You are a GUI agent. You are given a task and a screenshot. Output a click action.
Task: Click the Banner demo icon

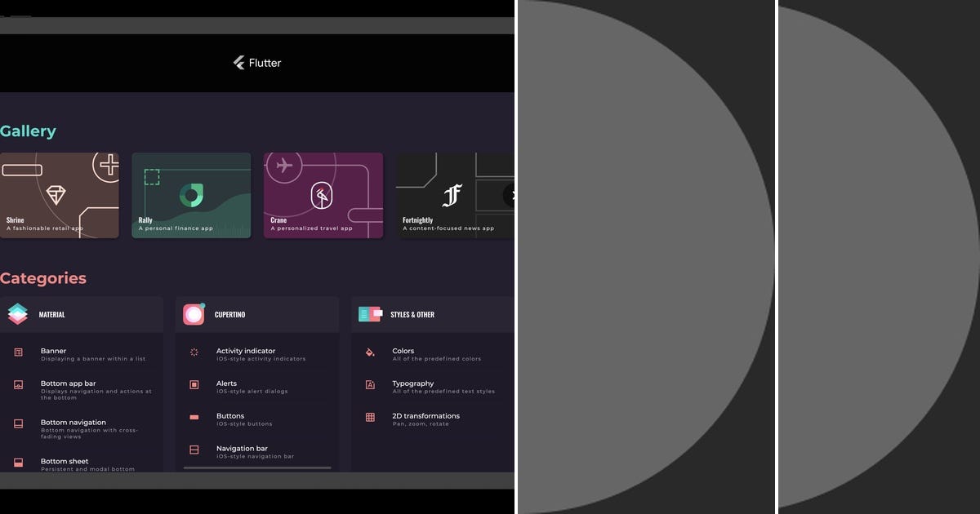(x=19, y=352)
